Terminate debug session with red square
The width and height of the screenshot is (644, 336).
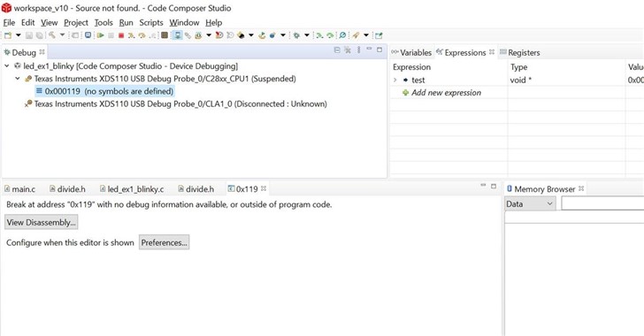click(x=121, y=35)
